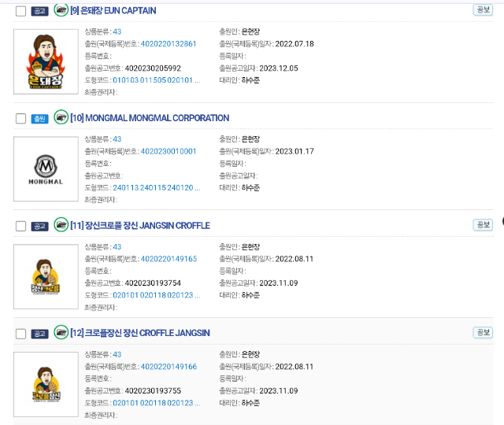Click product class 43 in entry [12]

117,354
